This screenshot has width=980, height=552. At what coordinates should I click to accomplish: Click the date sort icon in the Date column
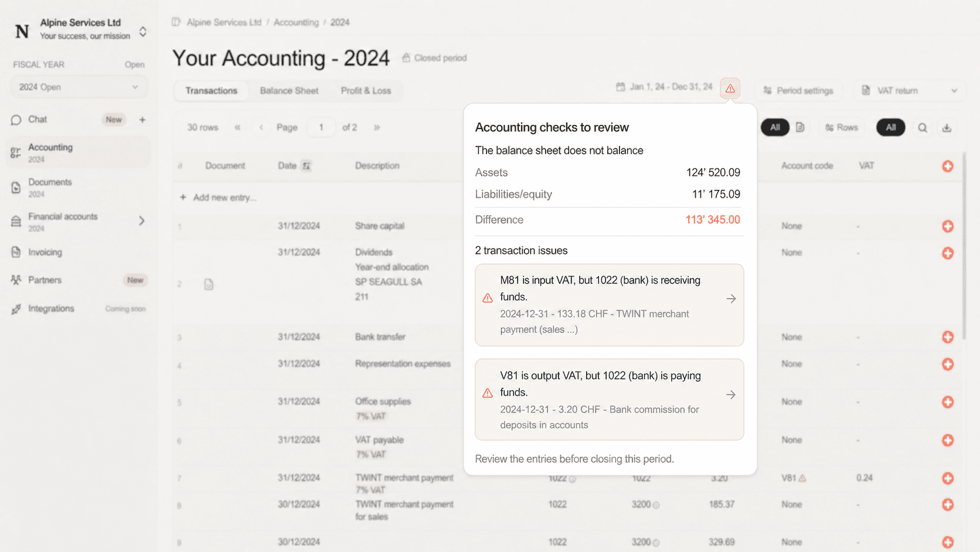306,166
